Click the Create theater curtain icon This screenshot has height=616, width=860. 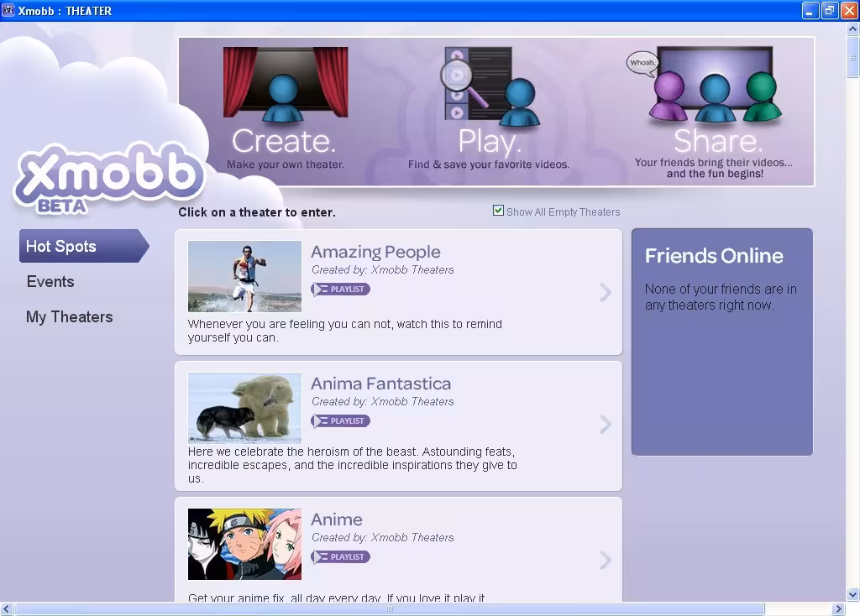[x=285, y=84]
